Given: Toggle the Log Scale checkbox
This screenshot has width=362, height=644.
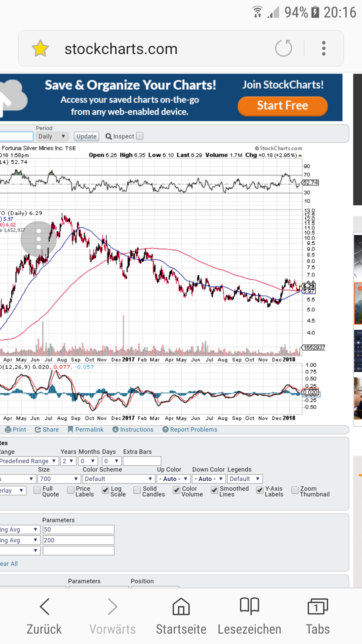Looking at the screenshot, I should (105, 490).
